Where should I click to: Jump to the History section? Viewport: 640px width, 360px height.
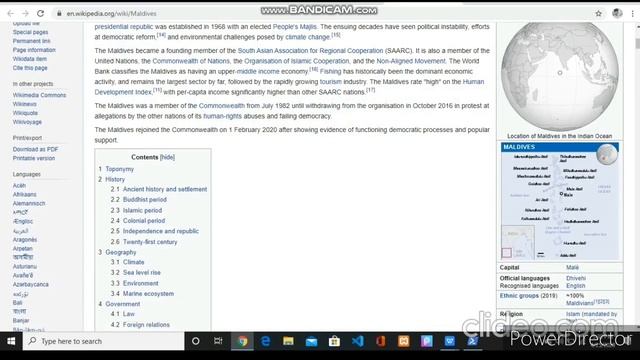point(115,179)
